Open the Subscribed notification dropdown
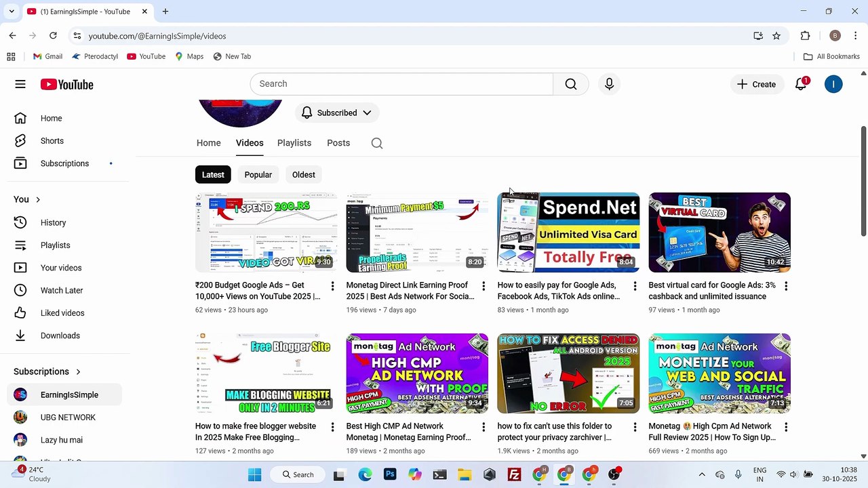Image resolution: width=868 pixels, height=488 pixels. (x=337, y=113)
